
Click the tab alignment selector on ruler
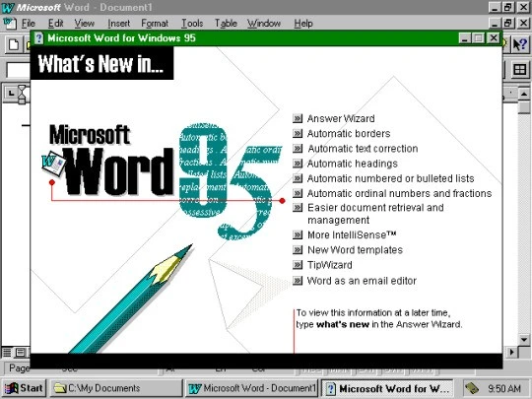coord(12,93)
